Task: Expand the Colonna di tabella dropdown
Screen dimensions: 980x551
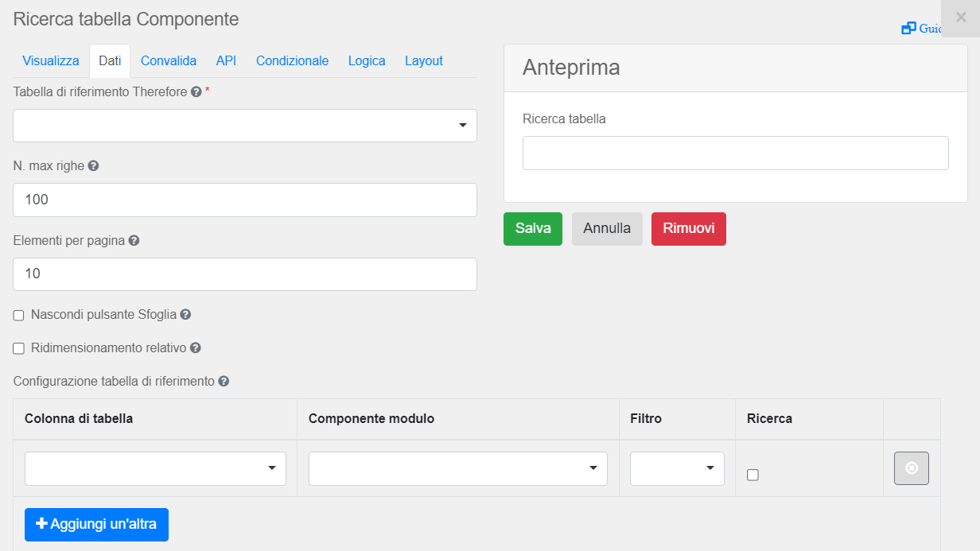Action: (155, 468)
